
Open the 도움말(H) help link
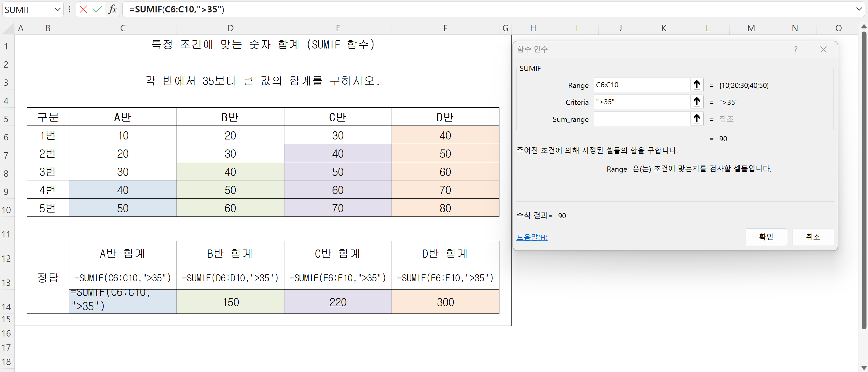pos(532,237)
